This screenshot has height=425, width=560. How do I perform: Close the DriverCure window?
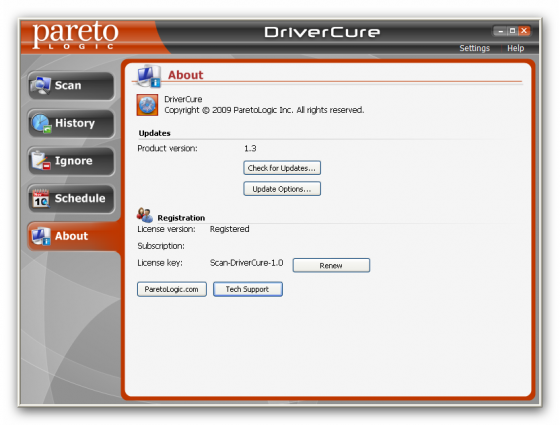[x=524, y=31]
